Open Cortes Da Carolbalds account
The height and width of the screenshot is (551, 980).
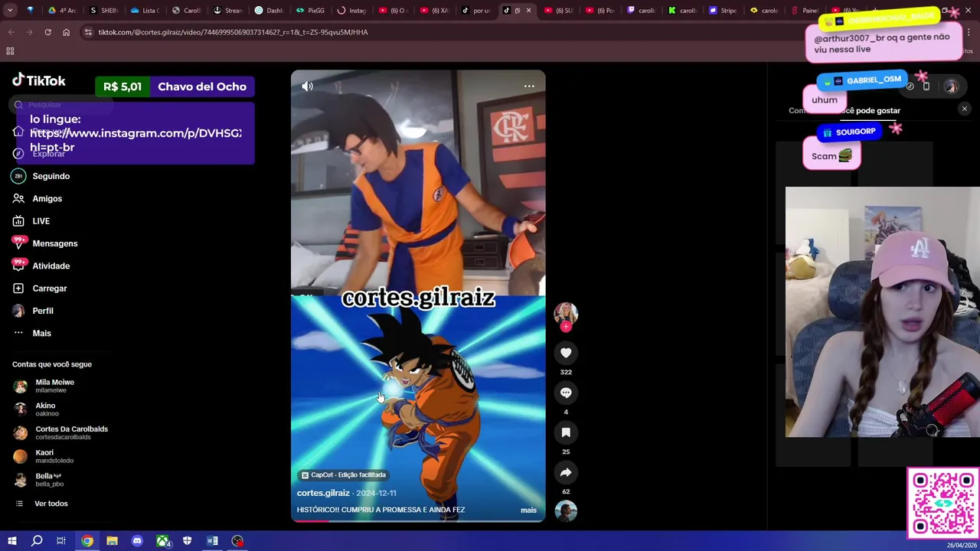tap(61, 432)
